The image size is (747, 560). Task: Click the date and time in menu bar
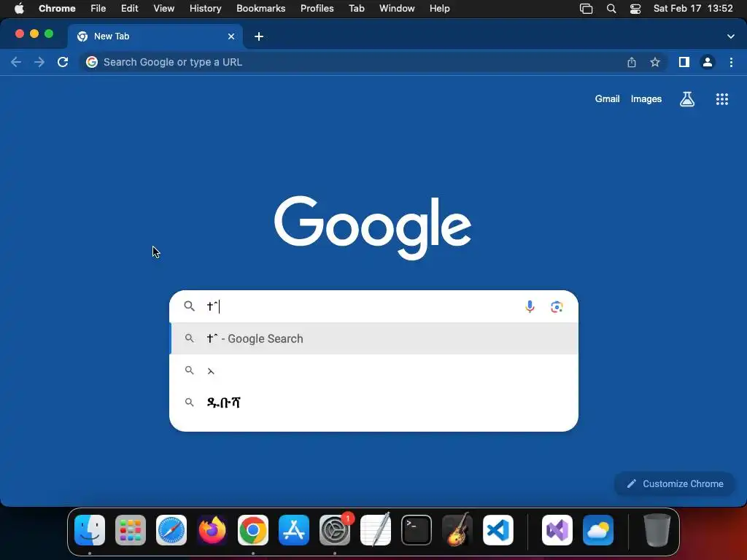(x=693, y=9)
